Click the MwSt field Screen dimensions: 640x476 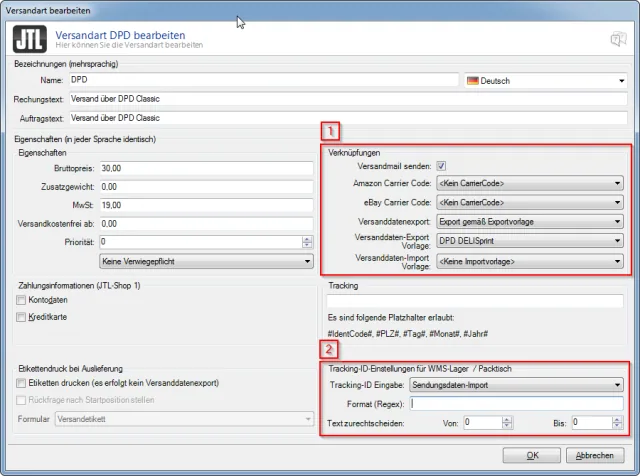point(207,205)
